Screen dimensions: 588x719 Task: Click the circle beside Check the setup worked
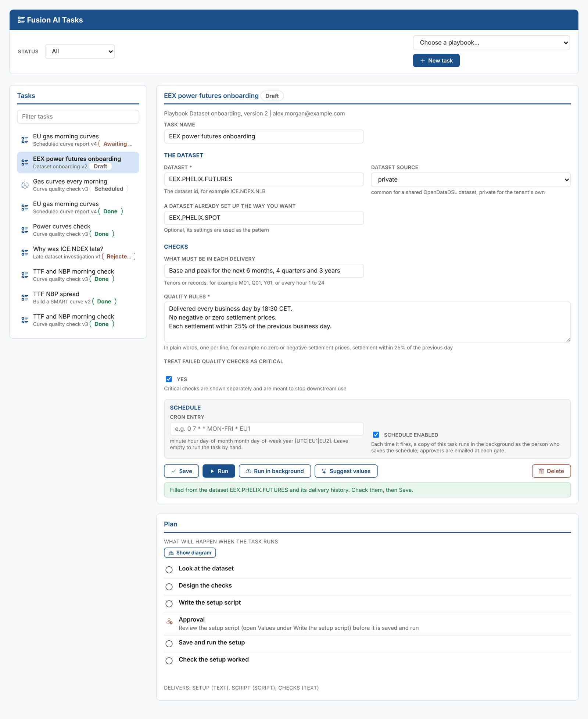[169, 661]
